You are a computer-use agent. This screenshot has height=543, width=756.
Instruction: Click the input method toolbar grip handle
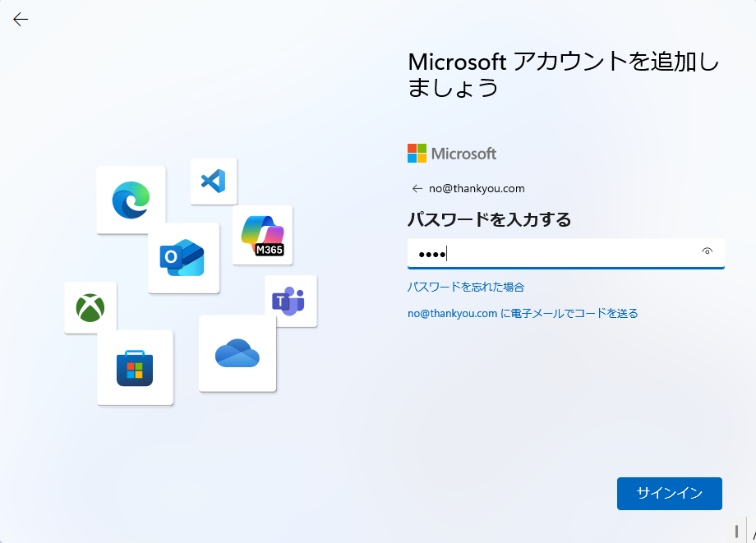736,531
